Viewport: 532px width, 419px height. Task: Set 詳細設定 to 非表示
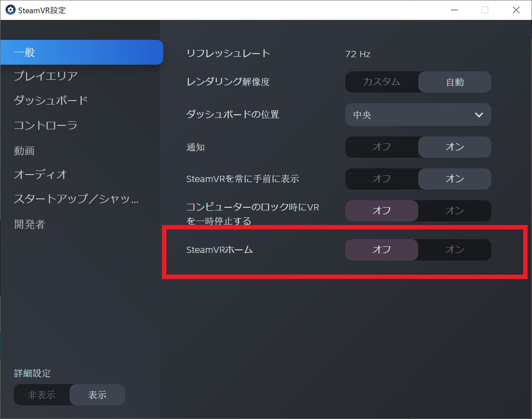click(42, 395)
